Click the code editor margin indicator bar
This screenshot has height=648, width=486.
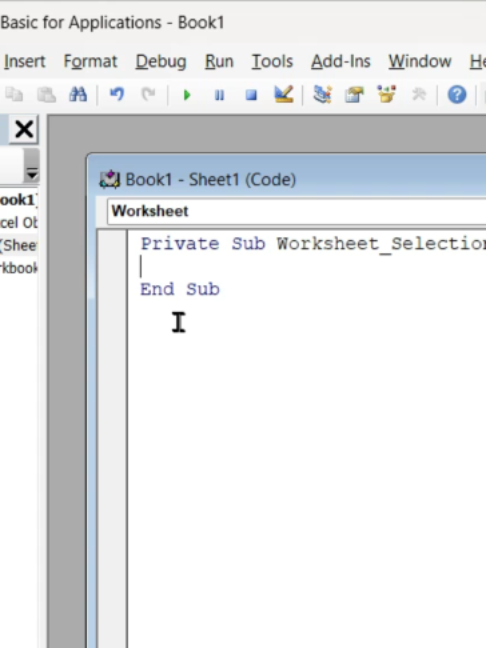tap(112, 439)
